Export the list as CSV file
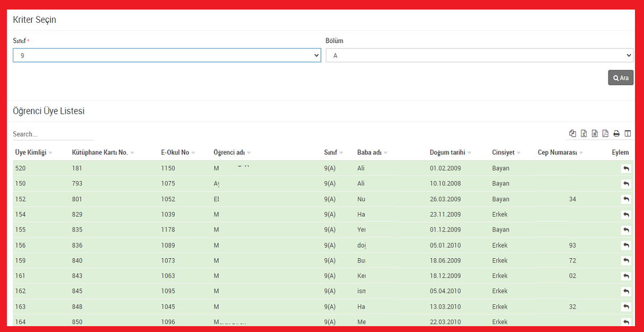The image size is (644, 332). pos(595,133)
